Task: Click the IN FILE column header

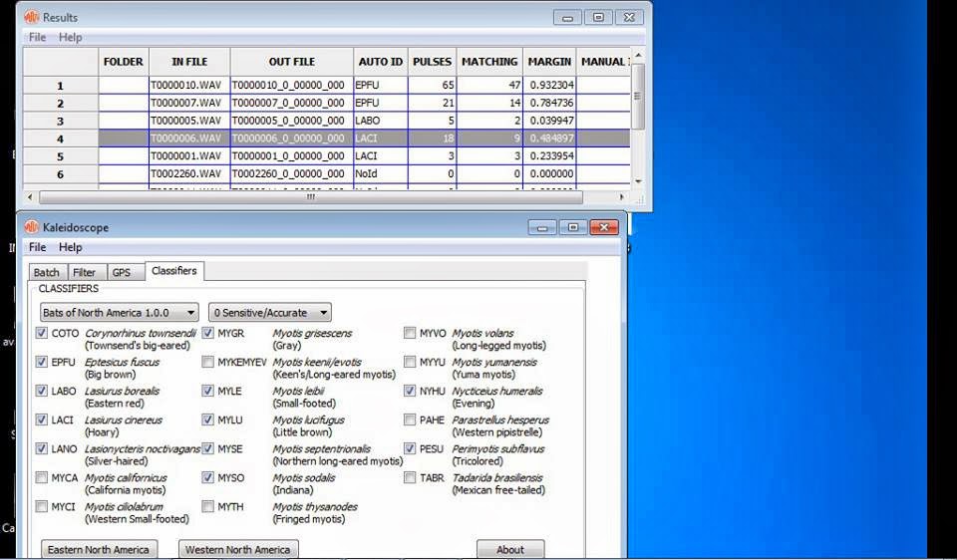Action: coord(189,62)
